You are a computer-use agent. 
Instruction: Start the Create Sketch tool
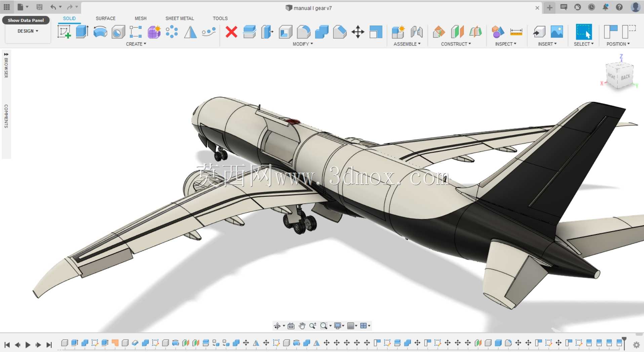click(x=64, y=32)
